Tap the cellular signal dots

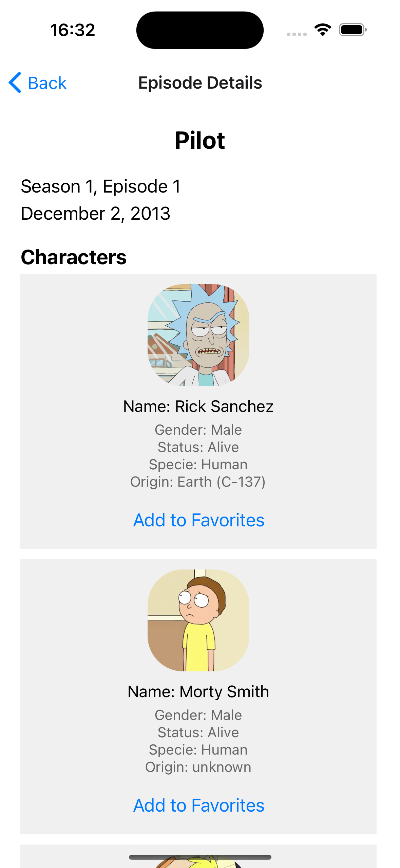pos(297,34)
